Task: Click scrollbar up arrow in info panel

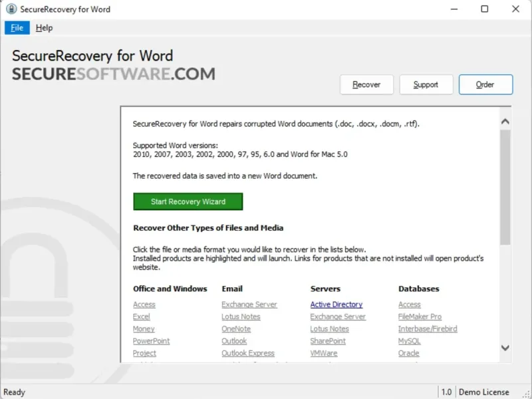Action: tap(505, 122)
